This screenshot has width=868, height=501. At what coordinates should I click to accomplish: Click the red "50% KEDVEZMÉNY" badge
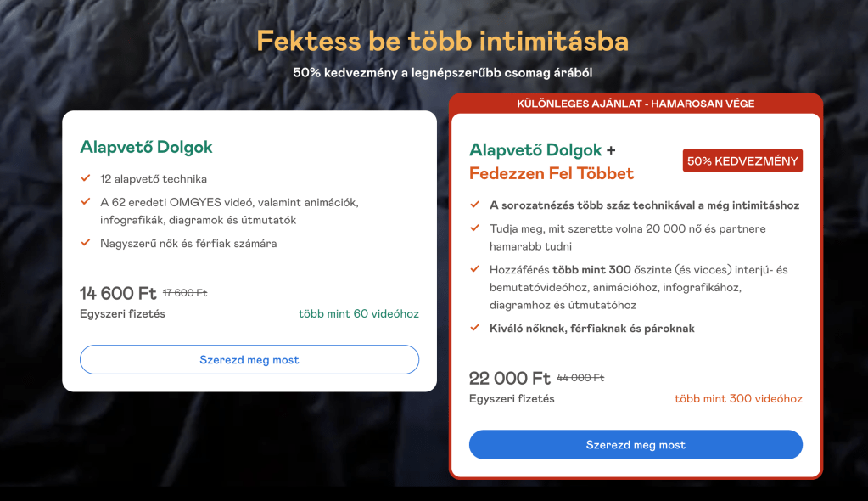click(742, 160)
